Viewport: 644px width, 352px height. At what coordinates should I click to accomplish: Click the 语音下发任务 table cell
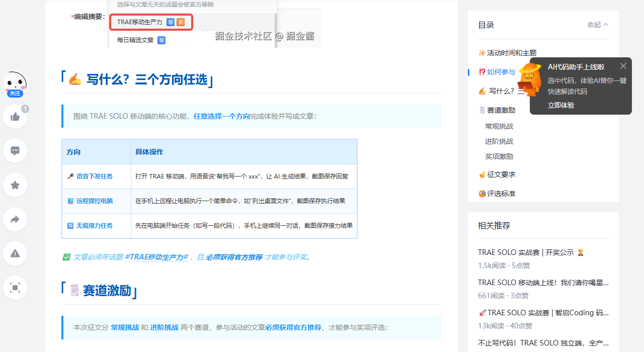point(96,177)
